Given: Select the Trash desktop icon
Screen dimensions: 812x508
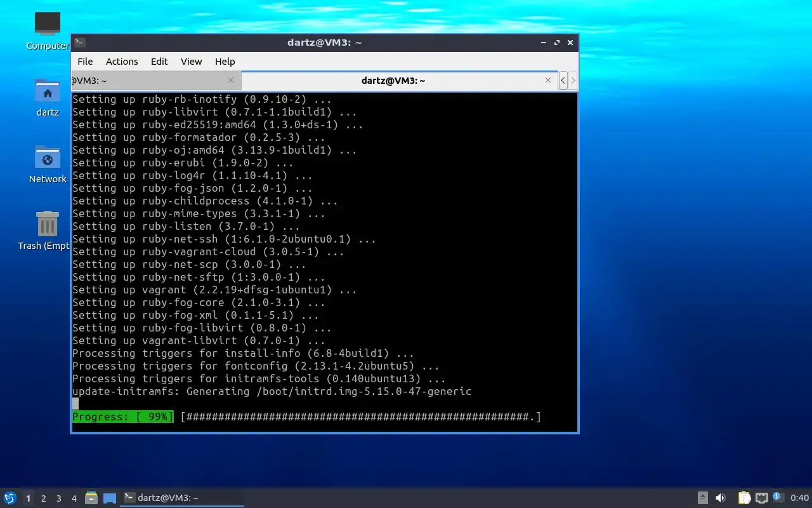Looking at the screenshot, I should 44,231.
